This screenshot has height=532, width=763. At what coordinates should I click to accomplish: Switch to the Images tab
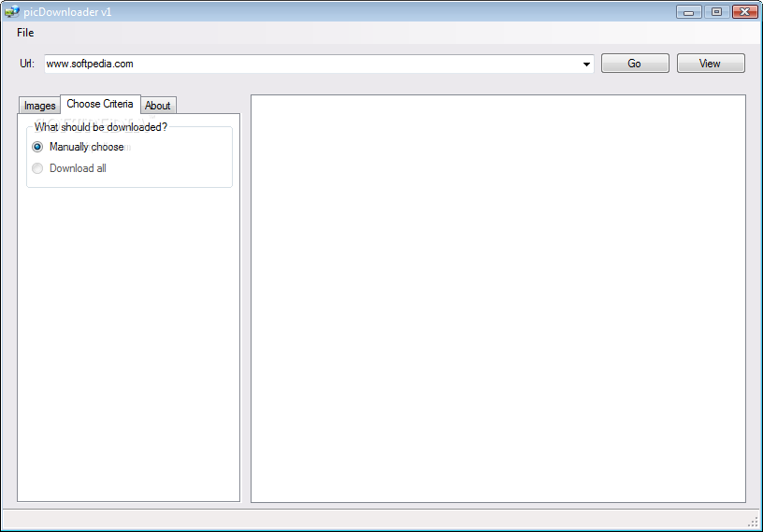pyautogui.click(x=40, y=106)
